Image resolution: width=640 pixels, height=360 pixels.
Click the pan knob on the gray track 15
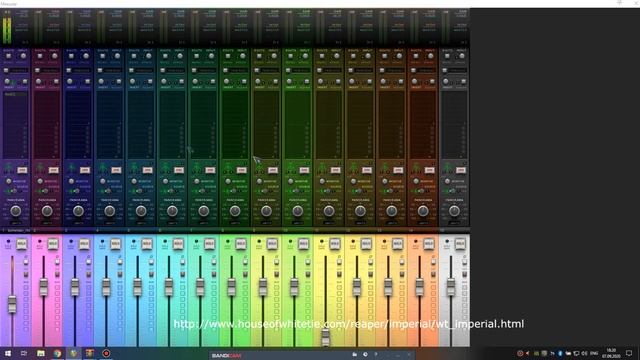[454, 211]
